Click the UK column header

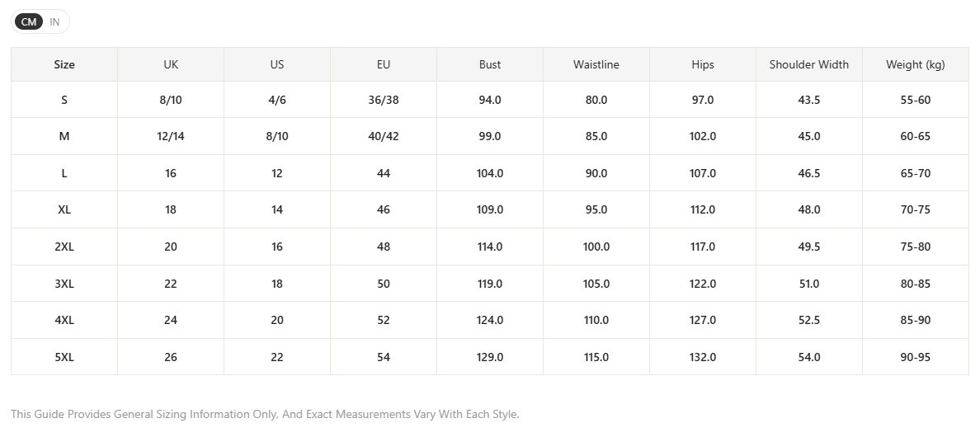coord(171,64)
